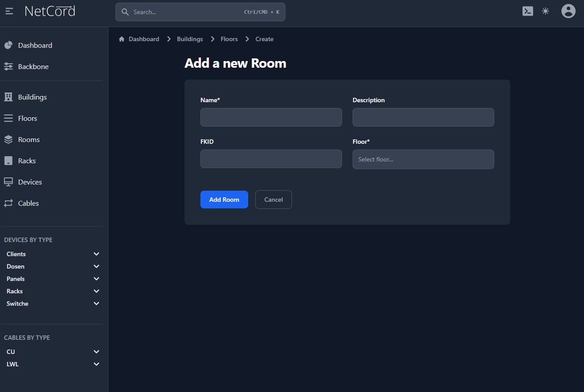The height and width of the screenshot is (392, 584).
Task: Open Devices from the sidebar menu
Action: (30, 182)
